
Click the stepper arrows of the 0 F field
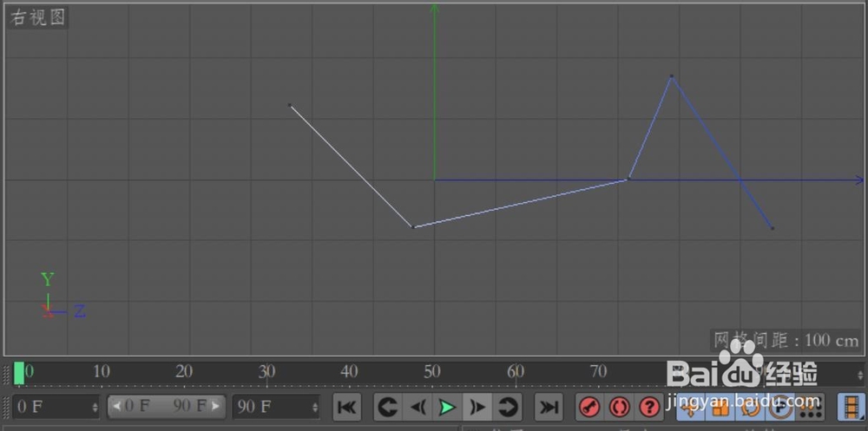coord(94,408)
